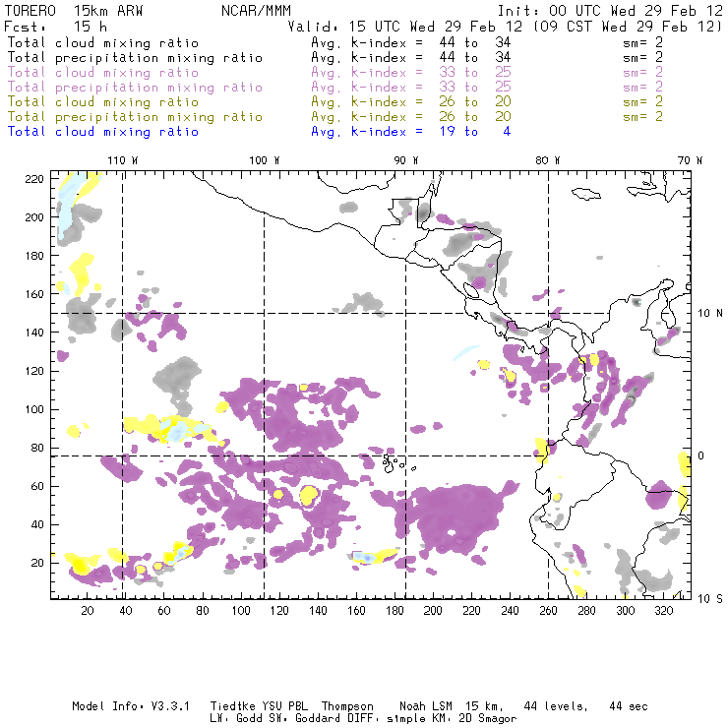The width and height of the screenshot is (728, 728).
Task: Click the 'NCAR/MMM' header label
Action: pos(256,11)
